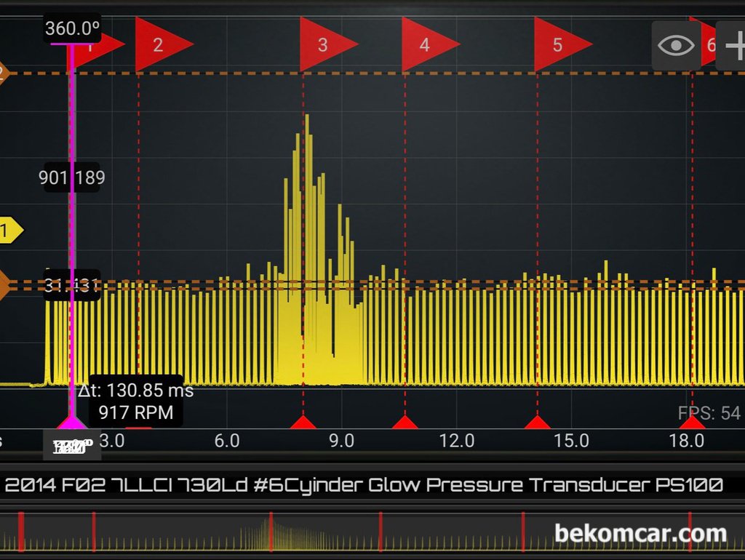Click the 6.0 time axis label
The image size is (745, 560).
coord(227,441)
